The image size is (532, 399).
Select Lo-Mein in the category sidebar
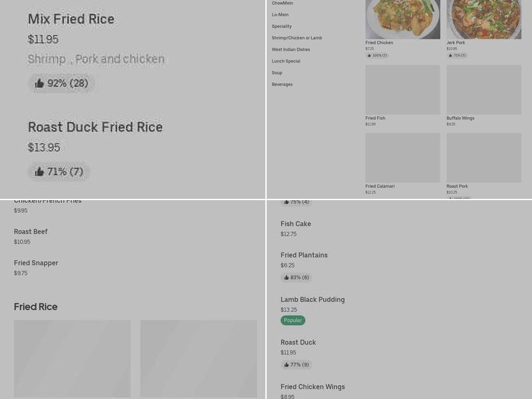pyautogui.click(x=280, y=15)
